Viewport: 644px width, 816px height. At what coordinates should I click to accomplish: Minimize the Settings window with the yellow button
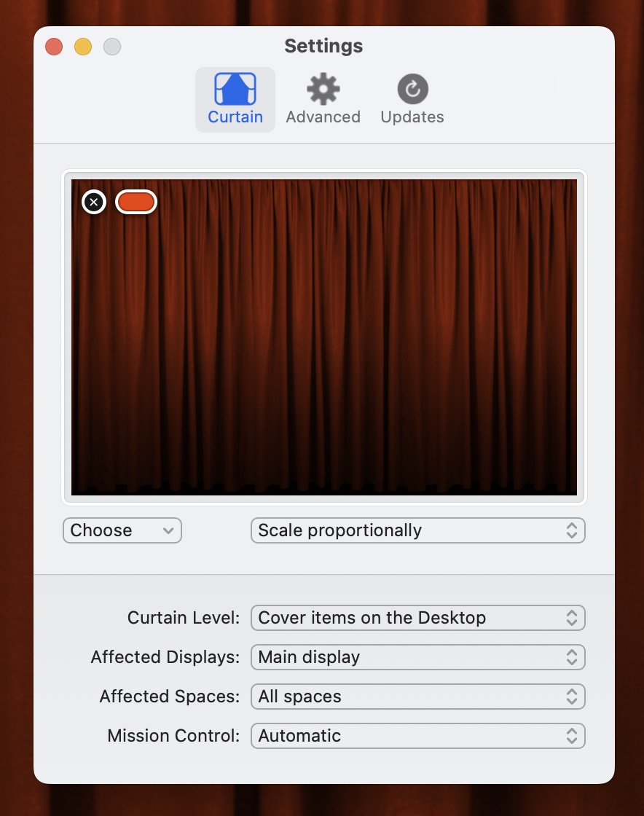pos(82,46)
